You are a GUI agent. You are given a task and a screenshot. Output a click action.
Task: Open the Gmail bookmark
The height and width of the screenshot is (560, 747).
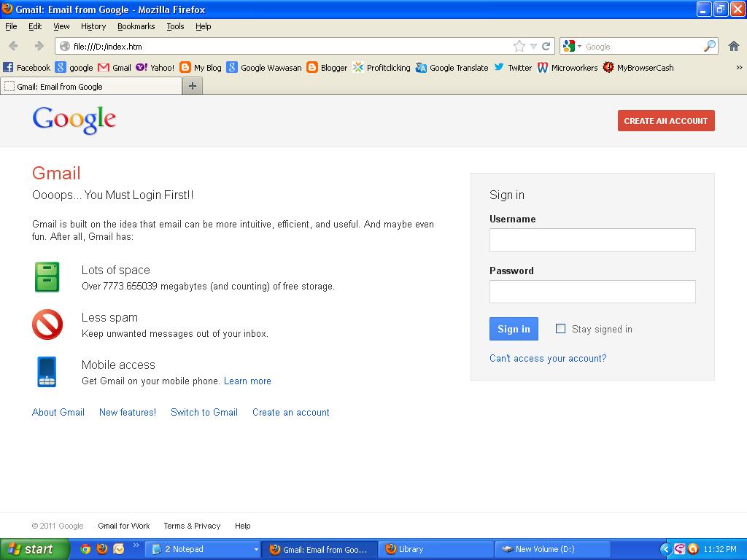[x=115, y=68]
